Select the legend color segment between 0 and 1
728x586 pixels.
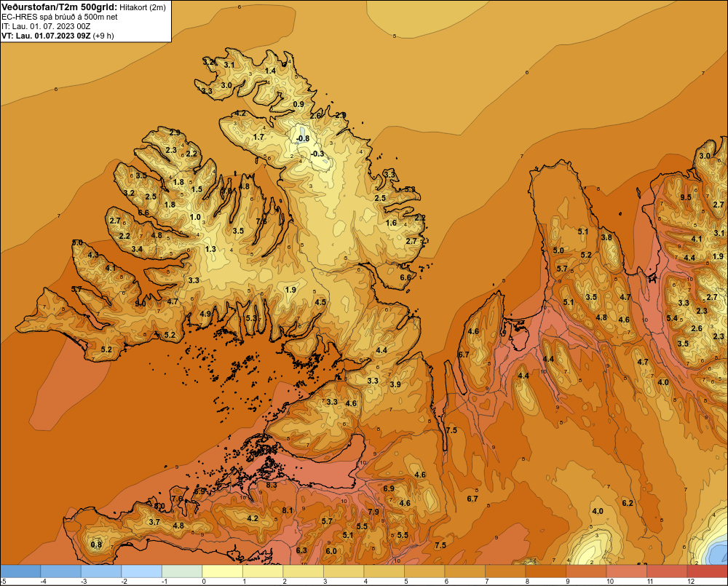coord(222,571)
